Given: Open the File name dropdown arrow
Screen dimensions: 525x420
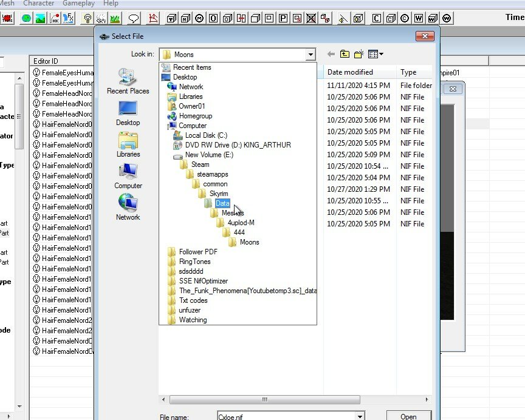Looking at the screenshot, I should 360,416.
